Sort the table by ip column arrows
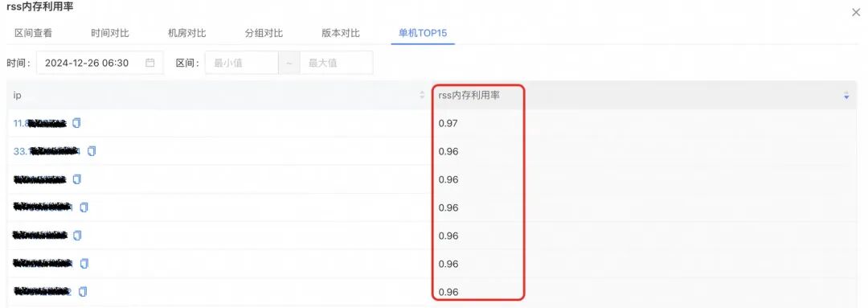Viewport: 868px width, 308px height. pos(423,96)
